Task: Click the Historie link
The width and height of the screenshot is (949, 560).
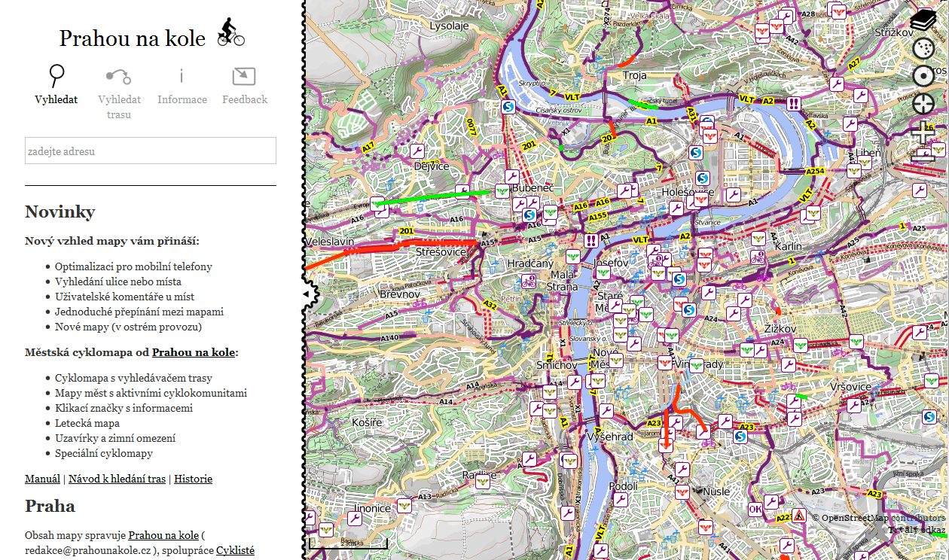Action: tap(193, 479)
